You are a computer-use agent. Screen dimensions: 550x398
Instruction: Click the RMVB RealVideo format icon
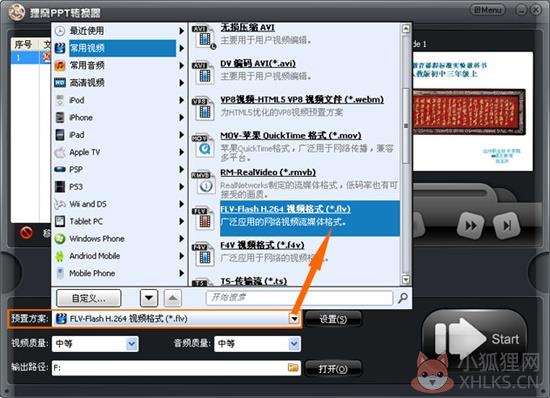[x=204, y=182]
